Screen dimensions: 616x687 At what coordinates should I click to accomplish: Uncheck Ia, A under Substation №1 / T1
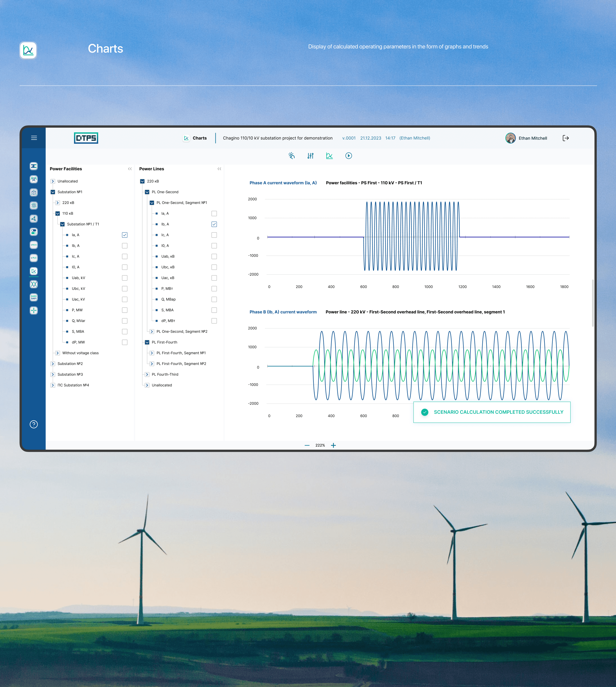click(124, 235)
